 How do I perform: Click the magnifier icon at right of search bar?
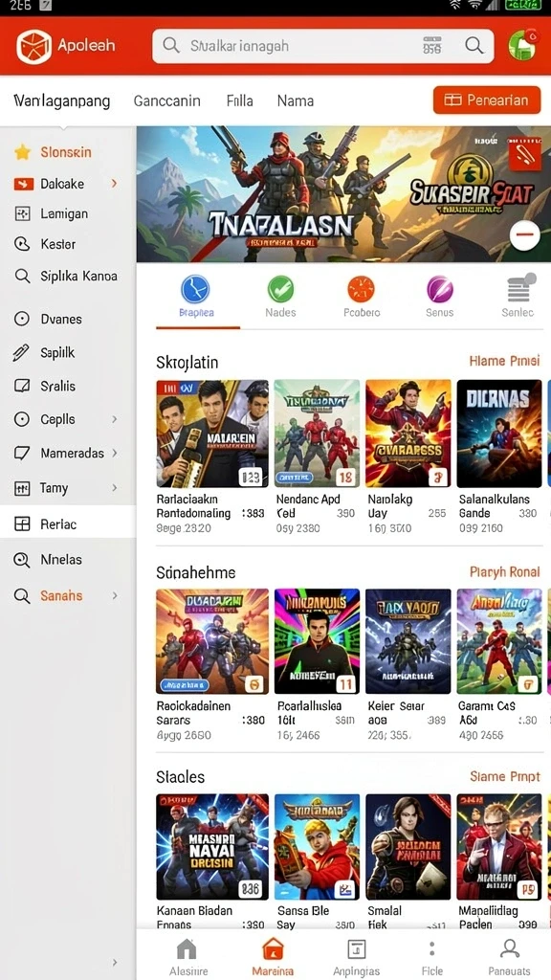(474, 45)
